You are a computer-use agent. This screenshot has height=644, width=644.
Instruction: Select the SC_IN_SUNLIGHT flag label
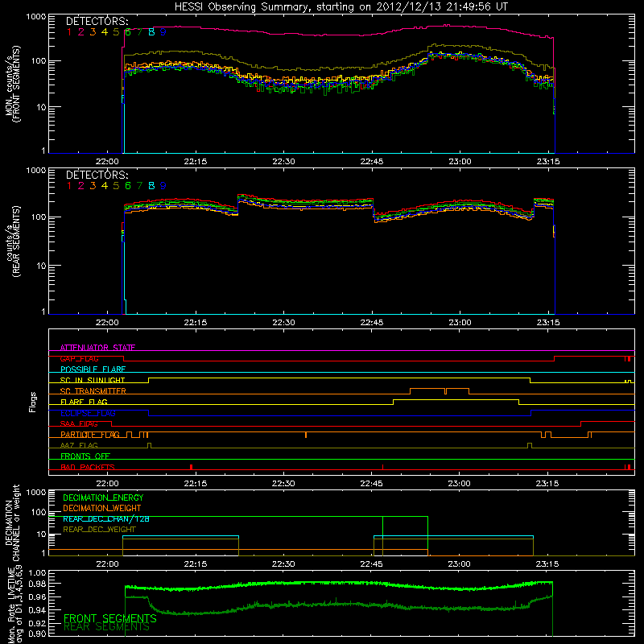(93, 380)
